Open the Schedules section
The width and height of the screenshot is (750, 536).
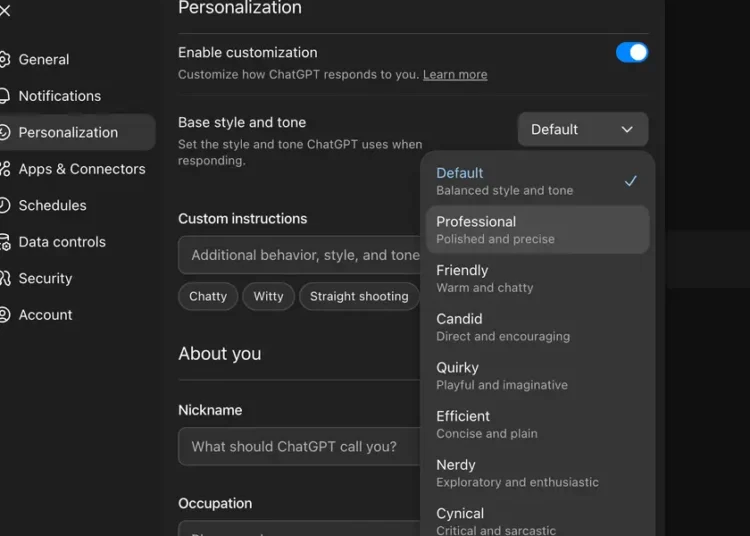coord(53,205)
